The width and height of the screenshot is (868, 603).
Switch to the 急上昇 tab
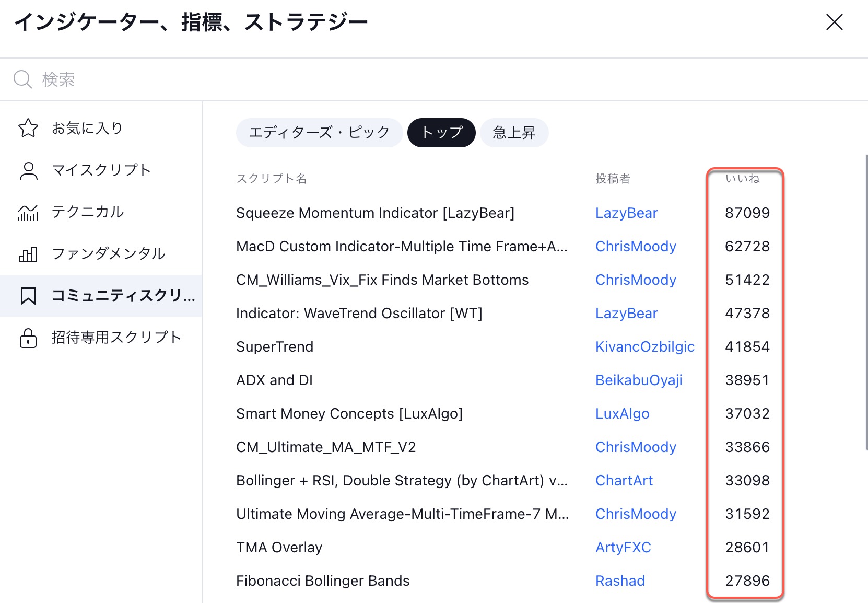[514, 133]
